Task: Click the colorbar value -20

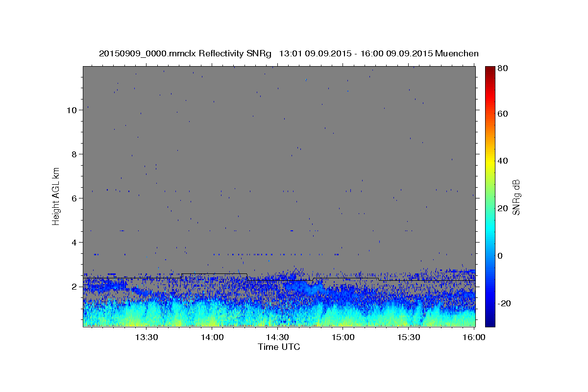Action: [x=505, y=303]
